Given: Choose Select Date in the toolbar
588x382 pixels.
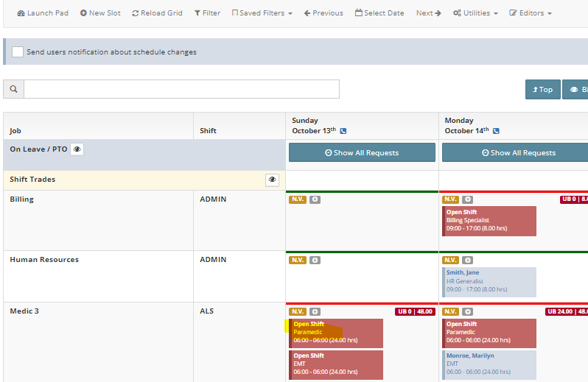Looking at the screenshot, I should (379, 13).
